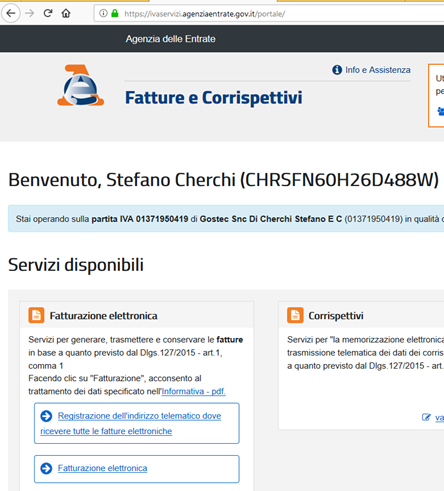Click the browser back arrow button
444x491 pixels.
coord(11,13)
